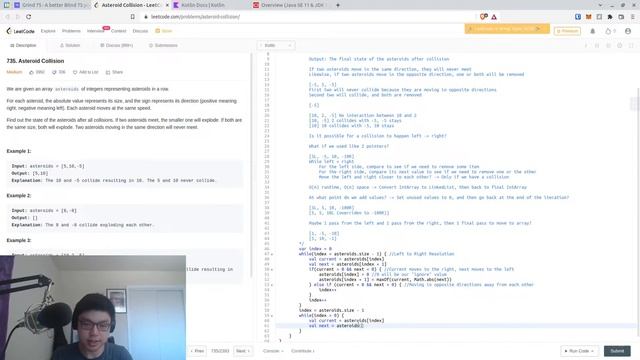Open editor settings gear icon
The height and width of the screenshot is (360, 640).
620,45
